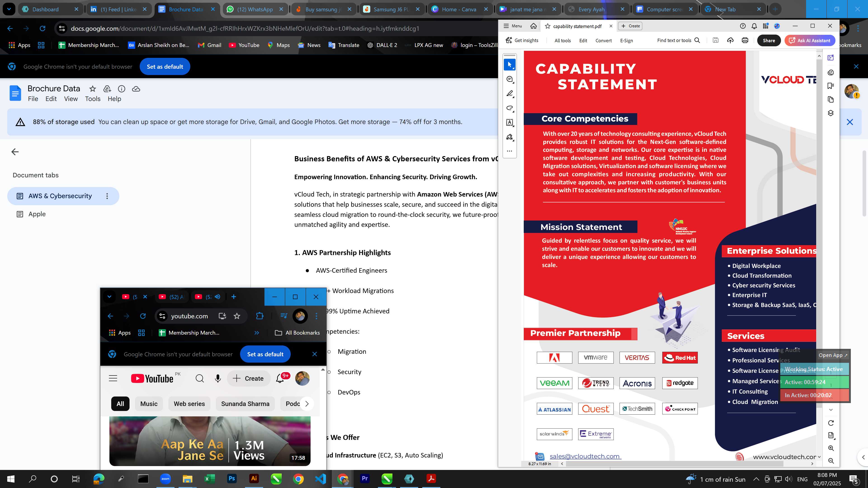Open the Docs File menu
This screenshot has width=868, height=488.
click(33, 99)
